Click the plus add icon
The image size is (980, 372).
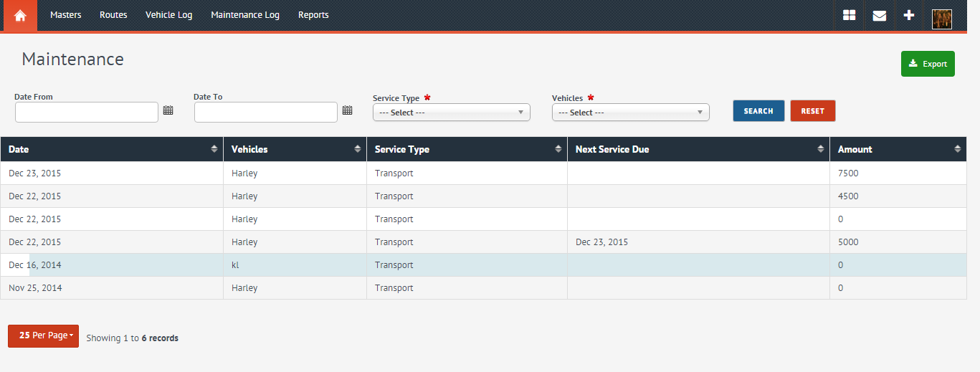(909, 15)
